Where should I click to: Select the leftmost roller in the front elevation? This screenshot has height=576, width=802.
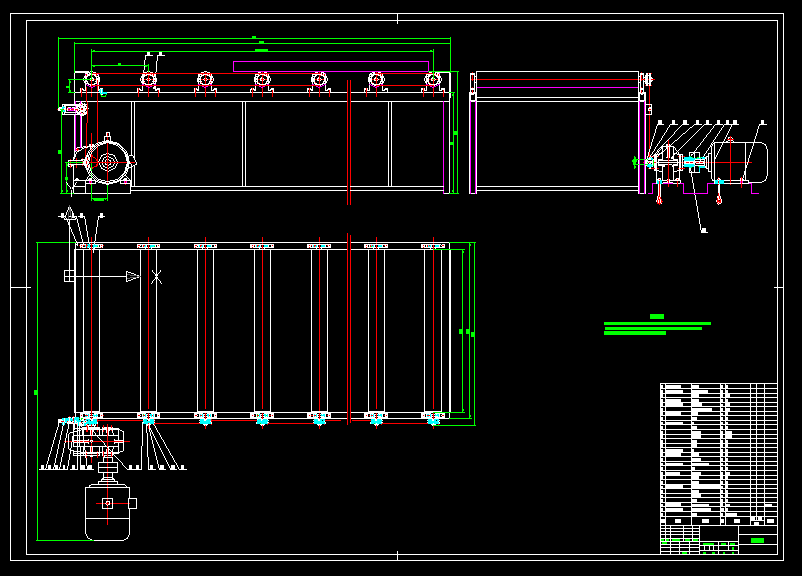[92, 79]
